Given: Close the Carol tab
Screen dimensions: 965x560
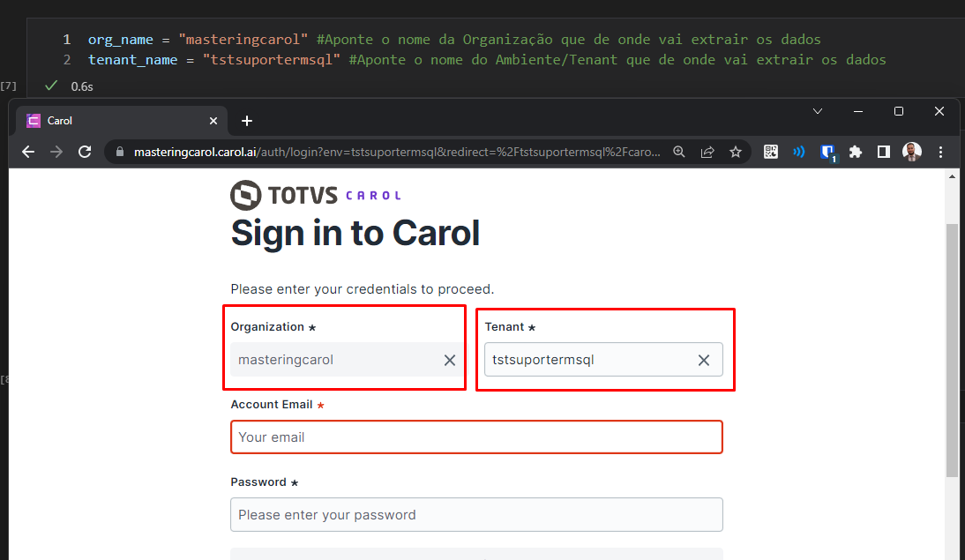Looking at the screenshot, I should pyautogui.click(x=213, y=121).
